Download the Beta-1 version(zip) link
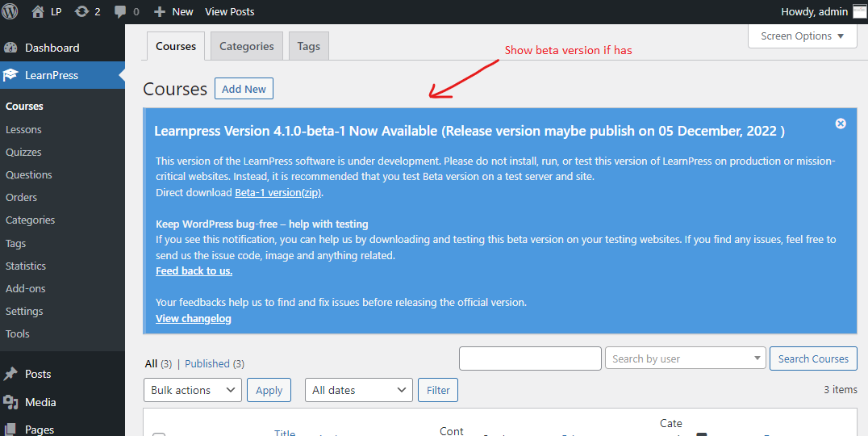The width and height of the screenshot is (868, 436). tap(278, 193)
